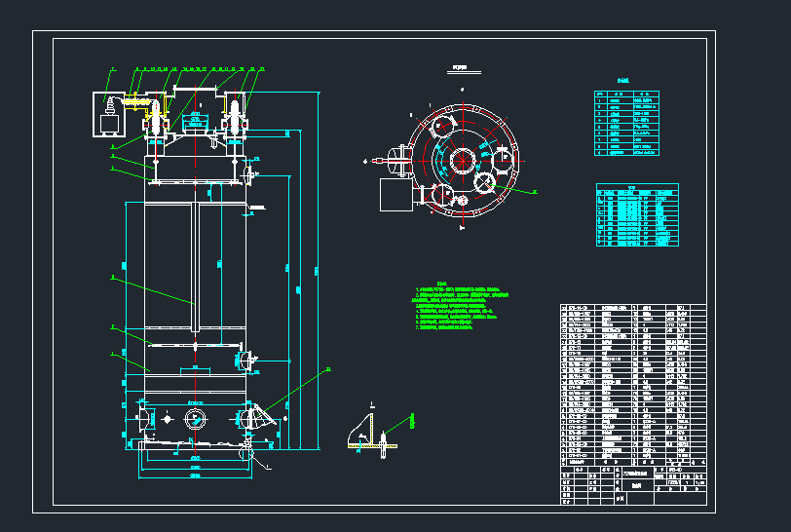Click the lower cyan nozzle table

pyautogui.click(x=637, y=216)
